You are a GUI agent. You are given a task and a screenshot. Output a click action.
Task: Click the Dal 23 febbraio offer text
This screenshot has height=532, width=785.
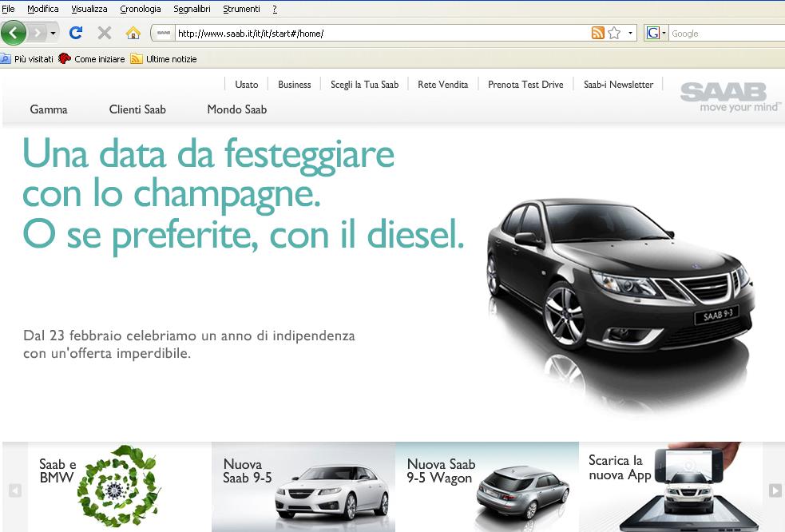pyautogui.click(x=188, y=344)
